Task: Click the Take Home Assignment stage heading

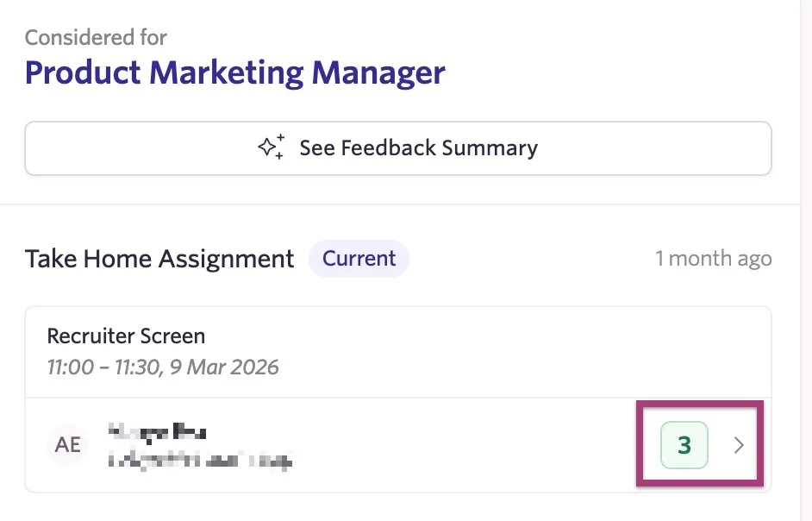Action: pyautogui.click(x=159, y=259)
